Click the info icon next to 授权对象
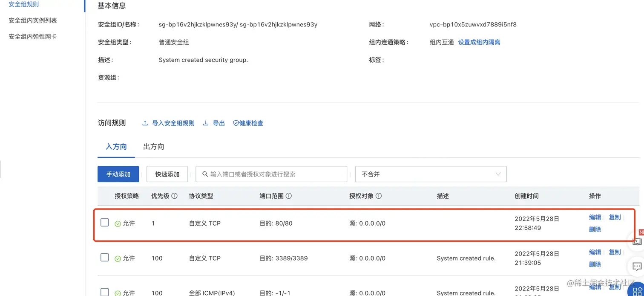 [x=379, y=196]
